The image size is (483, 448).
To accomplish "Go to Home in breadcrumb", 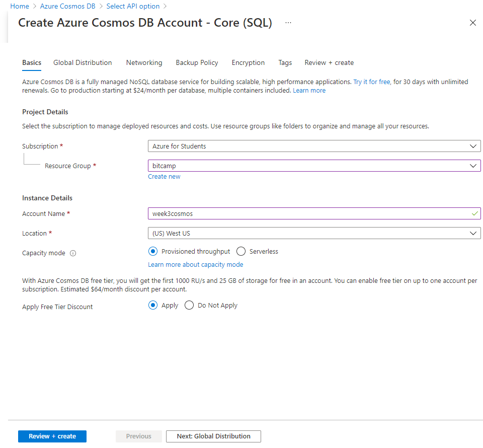I will (20, 6).
